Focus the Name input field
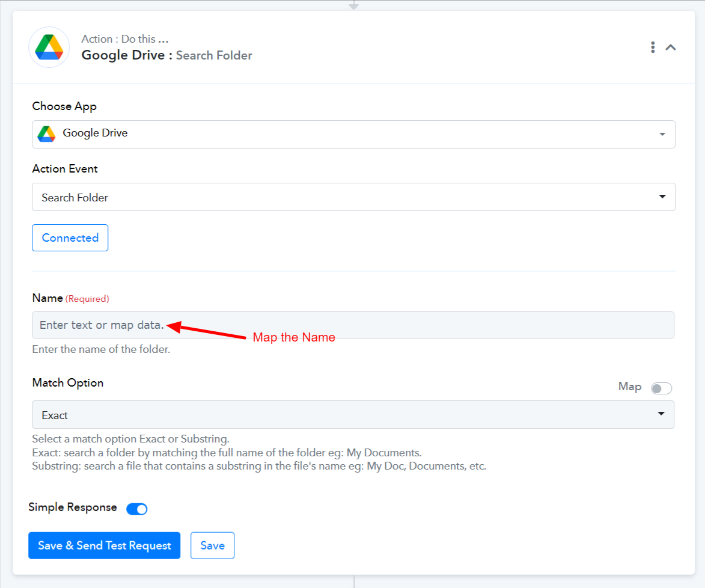The width and height of the screenshot is (705, 588). (353, 325)
